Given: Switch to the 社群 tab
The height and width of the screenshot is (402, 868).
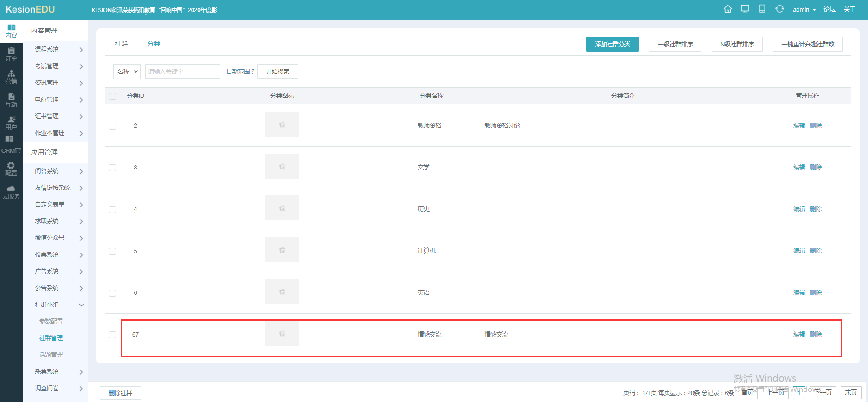Looking at the screenshot, I should pos(121,44).
